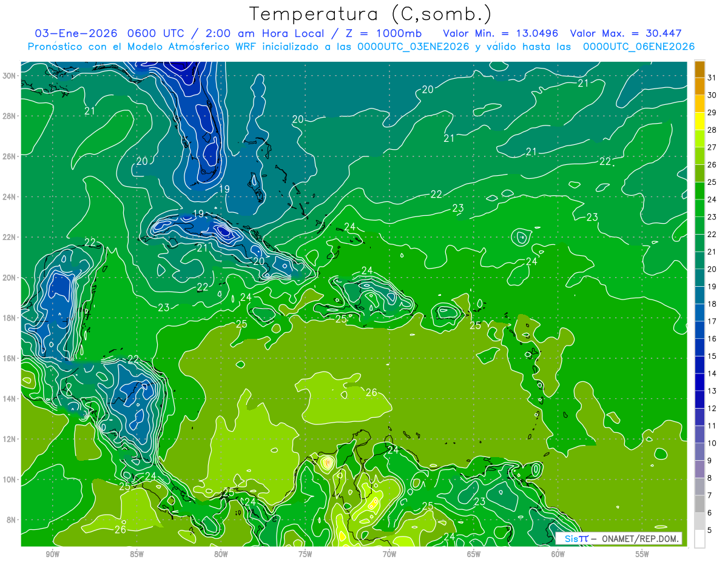
Task: Click the legend value '14'
Action: tap(712, 373)
